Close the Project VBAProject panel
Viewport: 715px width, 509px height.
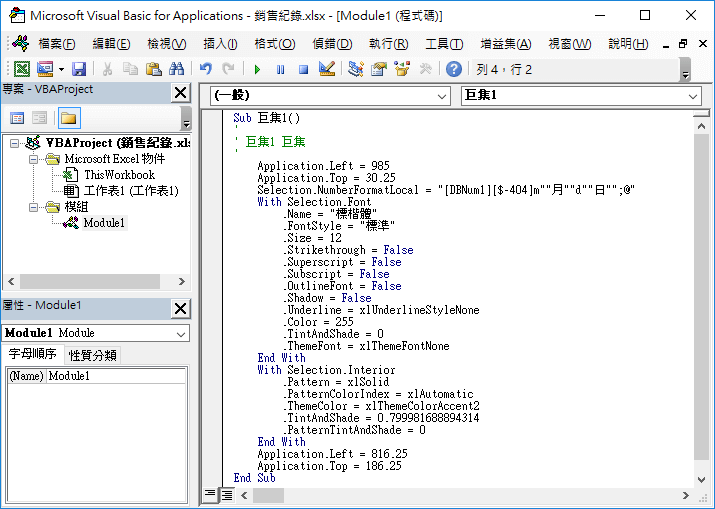point(181,93)
